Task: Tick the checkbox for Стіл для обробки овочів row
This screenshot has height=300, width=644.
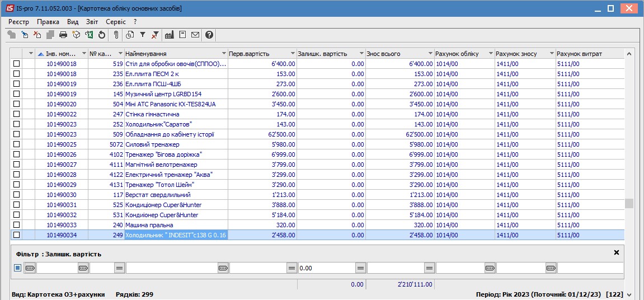Action: 16,64
